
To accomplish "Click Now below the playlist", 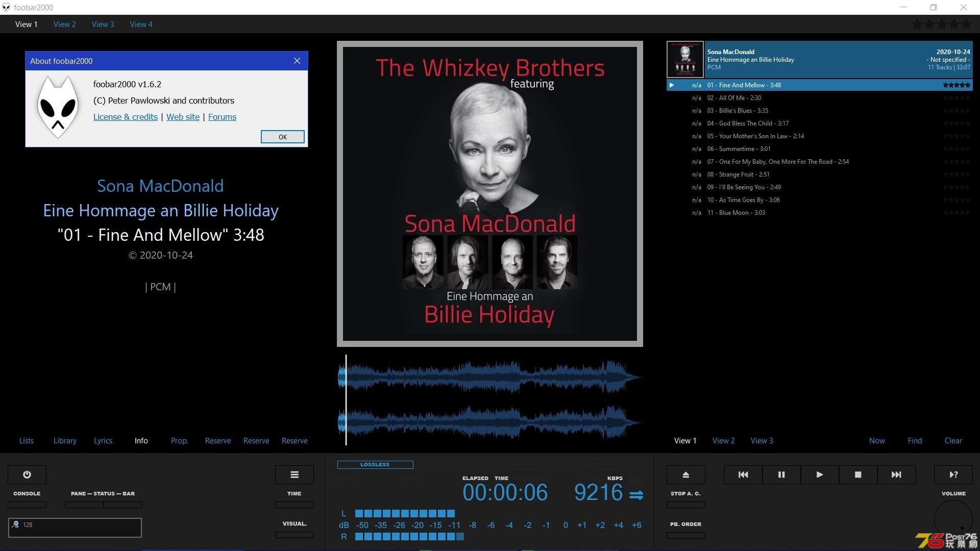I will coord(877,441).
